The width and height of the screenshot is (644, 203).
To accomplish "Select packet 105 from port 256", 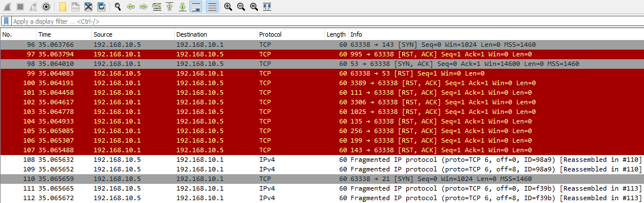I will coord(322,131).
